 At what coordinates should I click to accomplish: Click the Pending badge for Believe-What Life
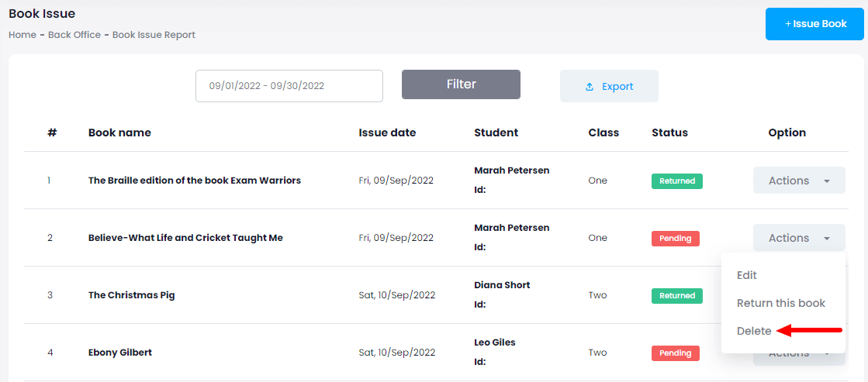tap(675, 238)
